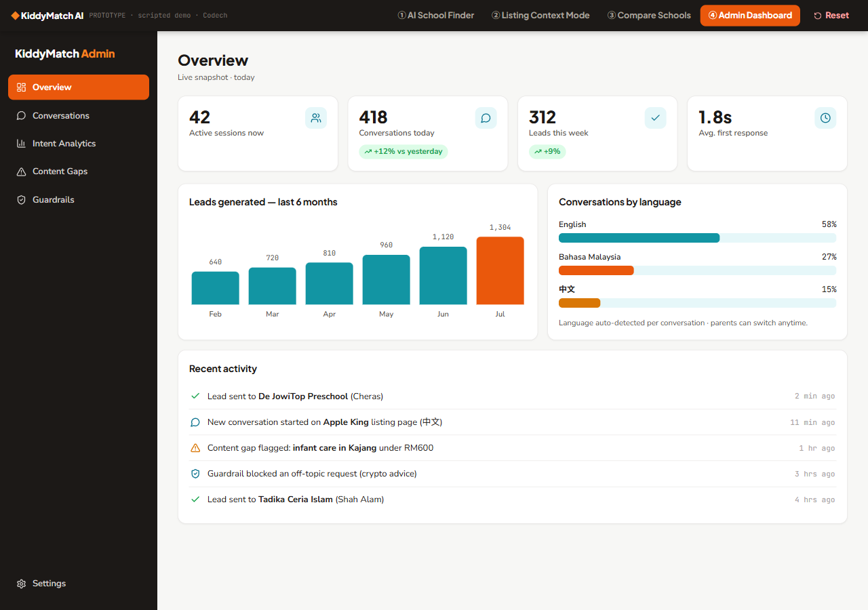Click the Conversations chat bubble sidebar icon
This screenshot has height=610, width=868.
point(21,116)
